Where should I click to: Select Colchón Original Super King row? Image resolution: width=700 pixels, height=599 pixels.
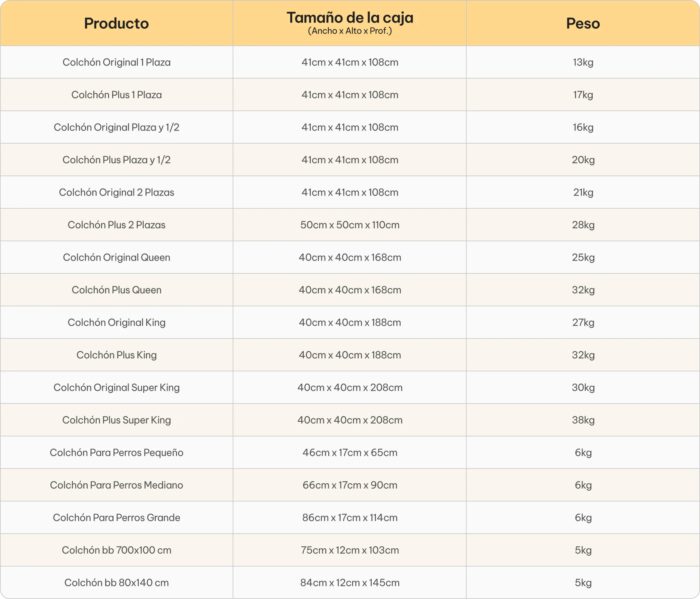click(x=350, y=387)
